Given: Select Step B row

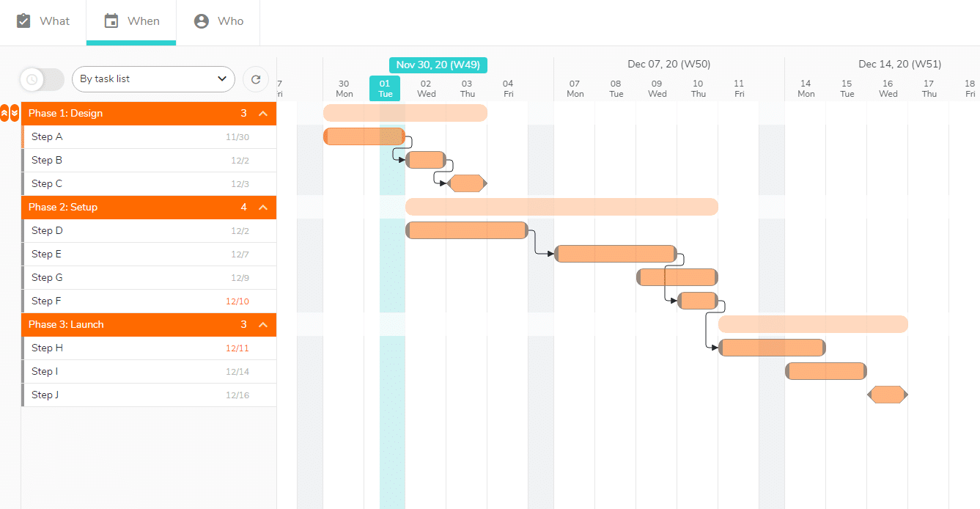Looking at the screenshot, I should coord(149,161).
